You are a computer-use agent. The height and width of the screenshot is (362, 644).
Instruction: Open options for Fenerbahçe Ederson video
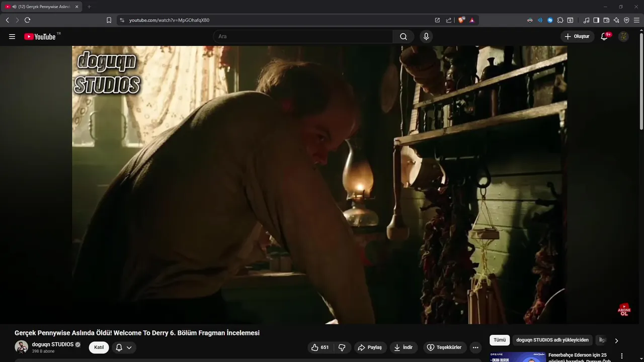tap(622, 355)
